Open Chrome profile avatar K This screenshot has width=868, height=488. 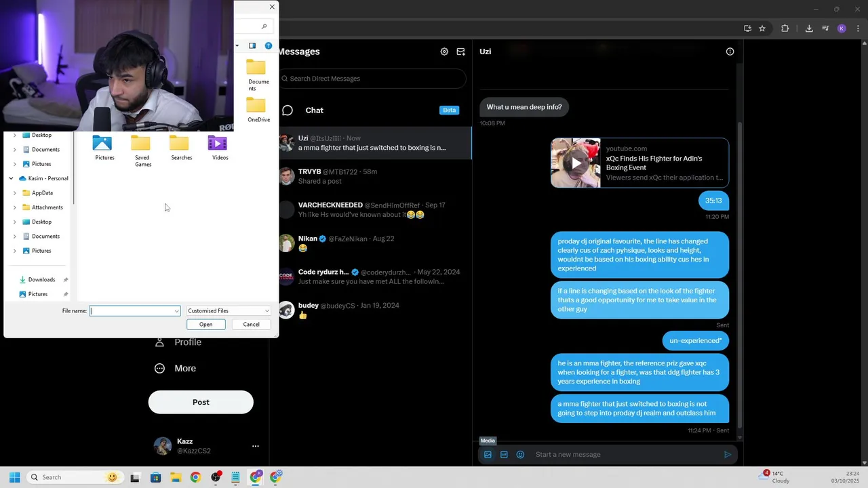coord(842,28)
